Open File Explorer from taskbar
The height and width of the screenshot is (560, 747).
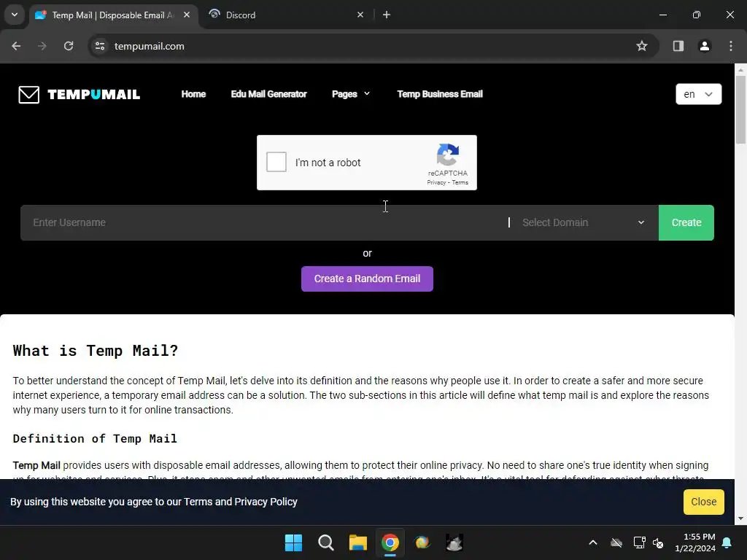click(x=357, y=542)
